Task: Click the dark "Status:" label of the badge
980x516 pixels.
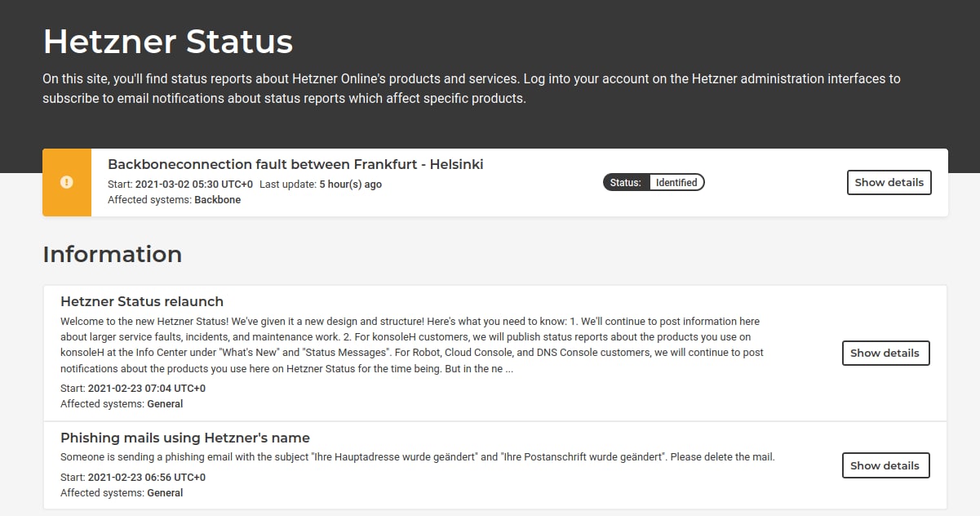Action: (x=627, y=182)
